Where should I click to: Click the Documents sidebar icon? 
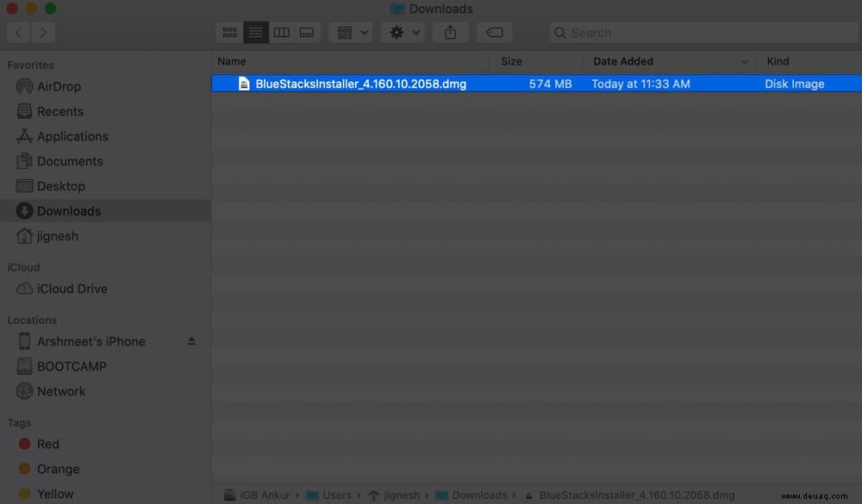tap(24, 160)
